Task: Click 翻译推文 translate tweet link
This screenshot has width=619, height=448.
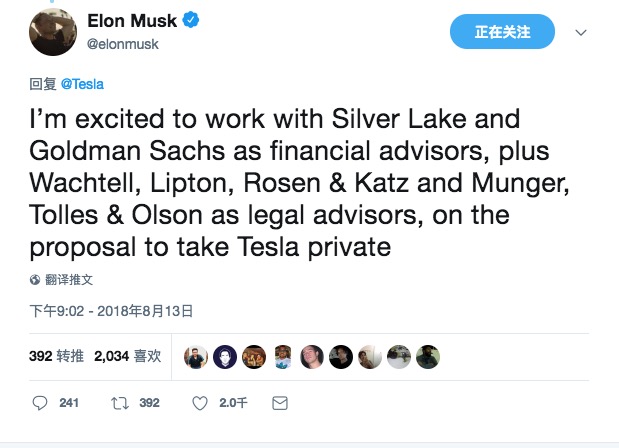Action: (68, 280)
